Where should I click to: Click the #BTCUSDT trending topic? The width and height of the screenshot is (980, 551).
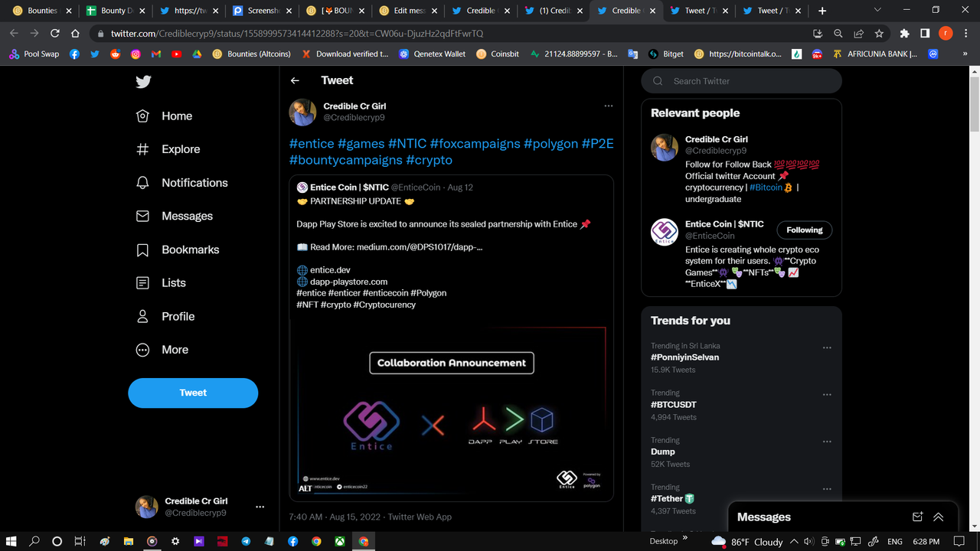(x=674, y=405)
